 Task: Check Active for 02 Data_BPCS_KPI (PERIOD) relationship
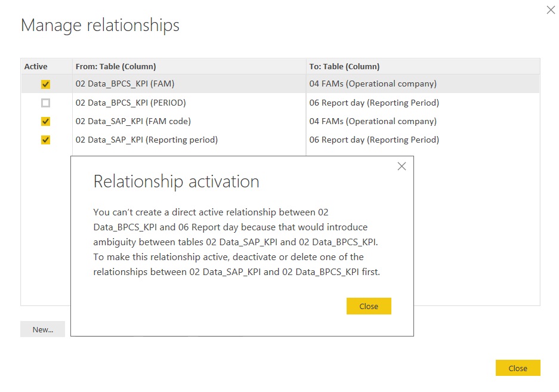(45, 103)
